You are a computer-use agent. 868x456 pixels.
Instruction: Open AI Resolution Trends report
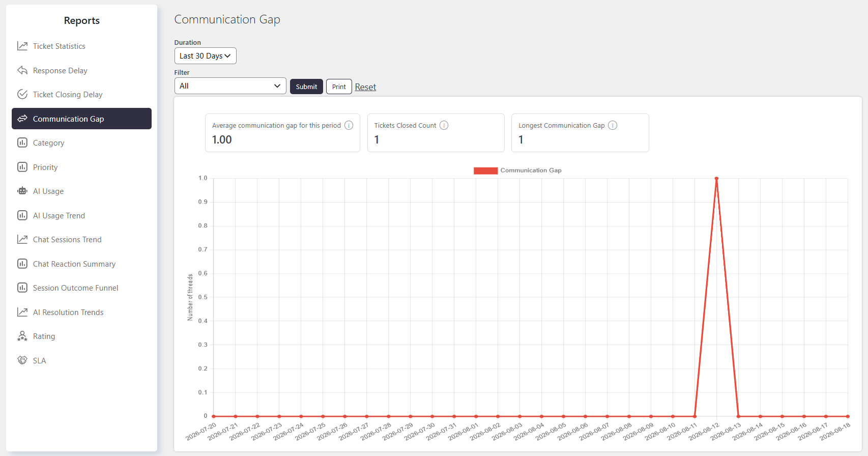tap(81, 312)
